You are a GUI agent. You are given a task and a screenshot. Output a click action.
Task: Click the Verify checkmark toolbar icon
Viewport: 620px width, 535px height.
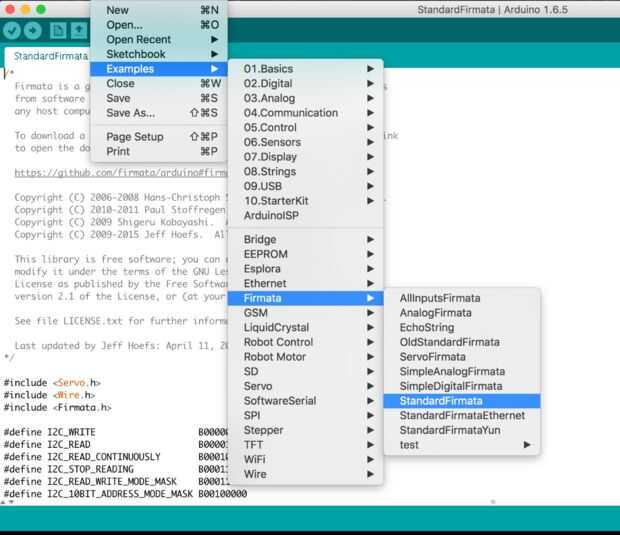coord(11,30)
